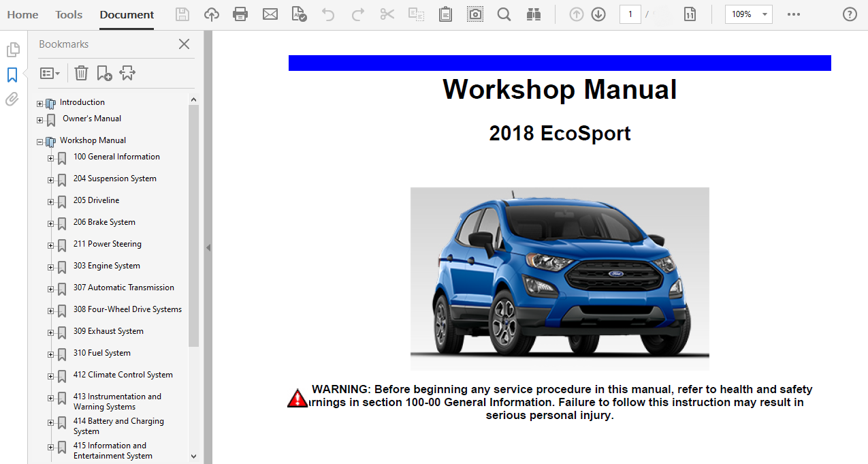868x464 pixels.
Task: Open the 206 Brake System bookmark
Action: (104, 222)
